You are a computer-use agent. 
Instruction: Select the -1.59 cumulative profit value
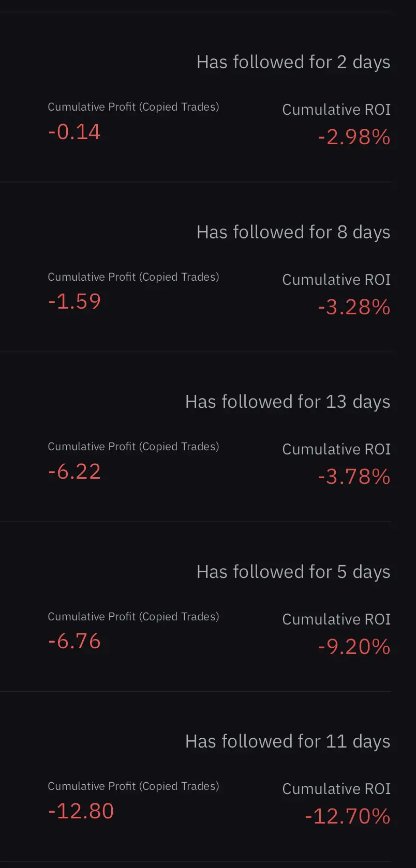[74, 301]
